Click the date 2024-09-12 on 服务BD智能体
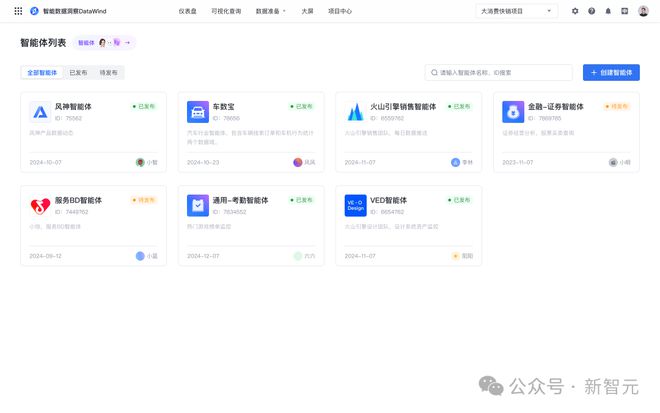This screenshot has width=660, height=413. click(45, 256)
